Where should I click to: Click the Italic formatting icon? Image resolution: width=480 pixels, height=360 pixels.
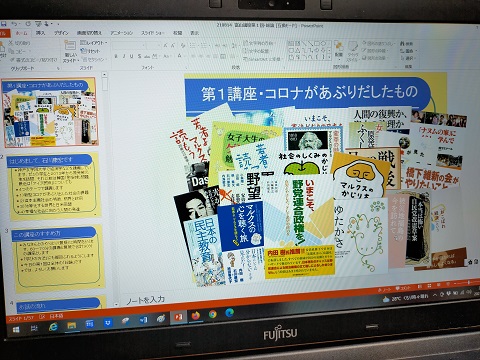click(124, 56)
